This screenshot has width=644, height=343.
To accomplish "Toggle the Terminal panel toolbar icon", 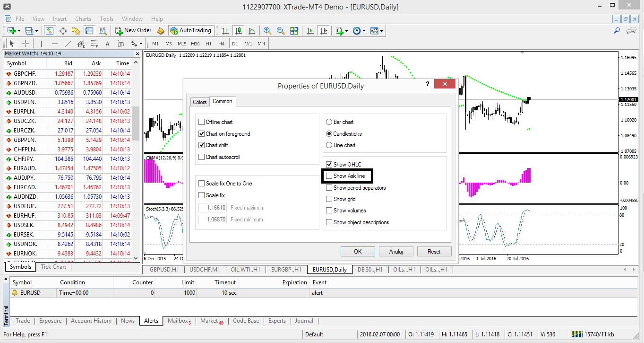I will (89, 31).
